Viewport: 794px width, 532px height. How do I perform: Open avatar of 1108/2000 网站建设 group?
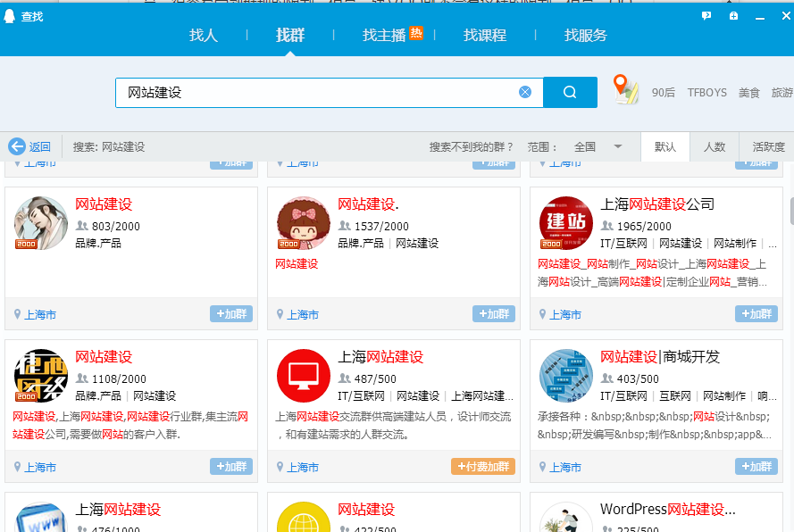point(41,376)
